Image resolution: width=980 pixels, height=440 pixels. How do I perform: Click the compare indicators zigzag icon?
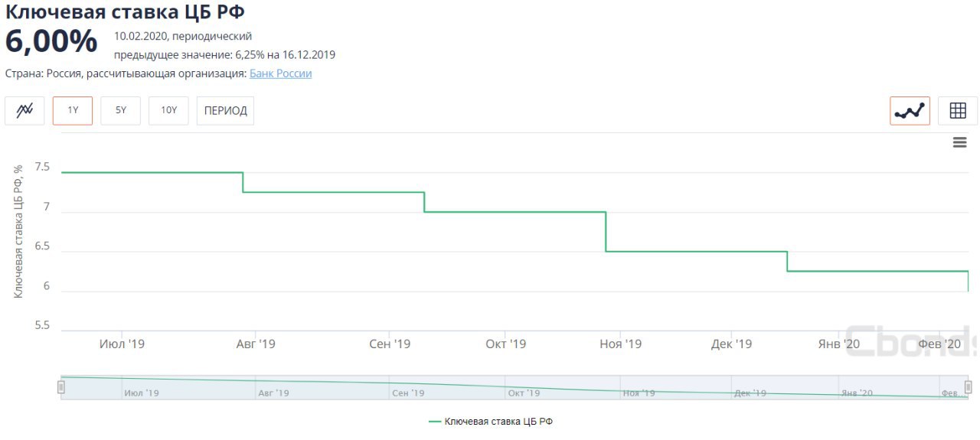click(x=24, y=111)
